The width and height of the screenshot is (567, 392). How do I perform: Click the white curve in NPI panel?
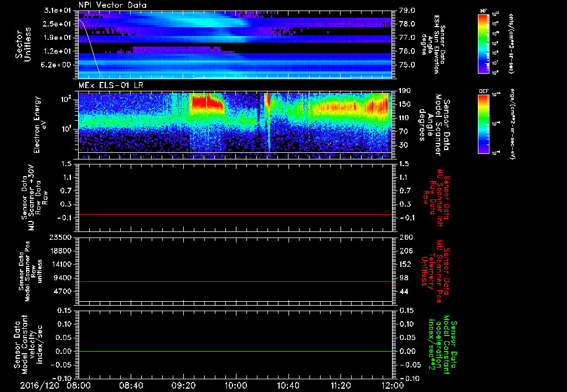pos(89,44)
